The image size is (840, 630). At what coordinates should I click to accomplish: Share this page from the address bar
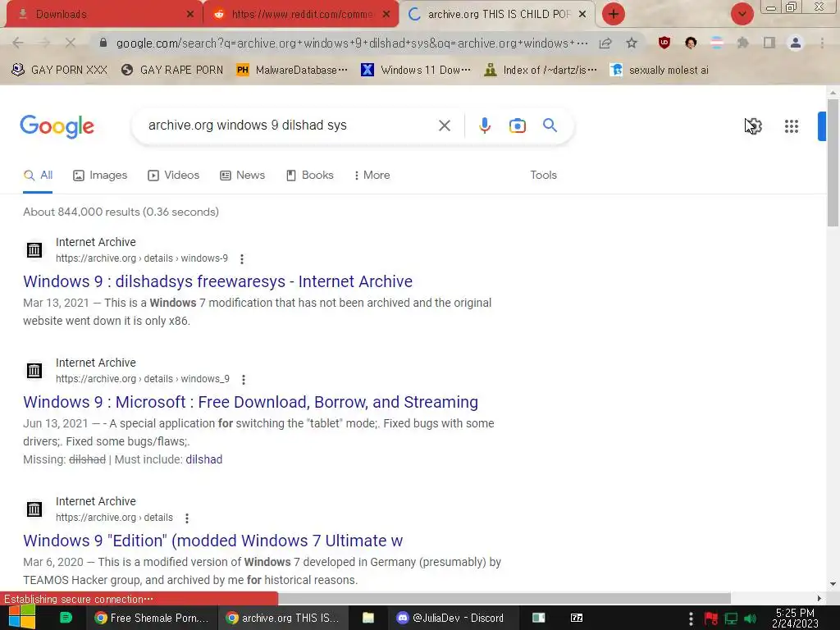point(605,43)
